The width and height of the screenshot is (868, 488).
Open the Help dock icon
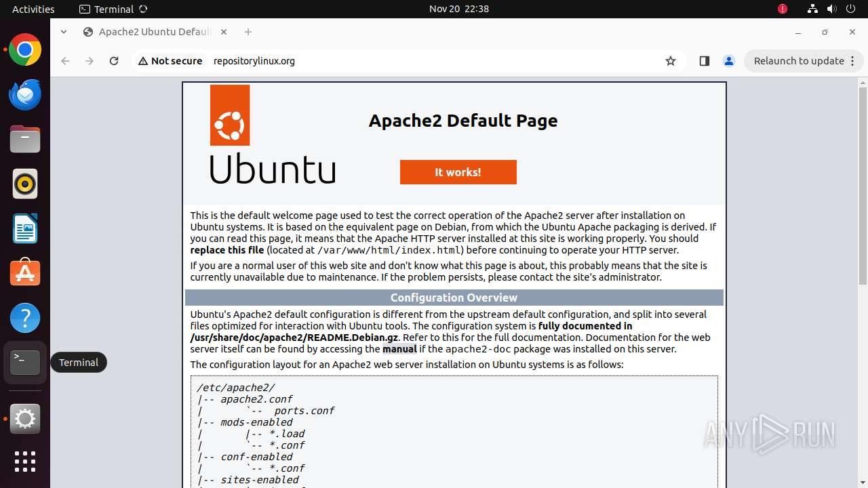tap(25, 318)
